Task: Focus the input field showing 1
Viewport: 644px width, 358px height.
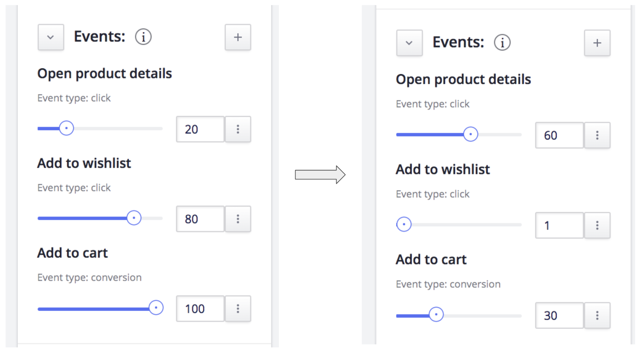Action: point(559,225)
